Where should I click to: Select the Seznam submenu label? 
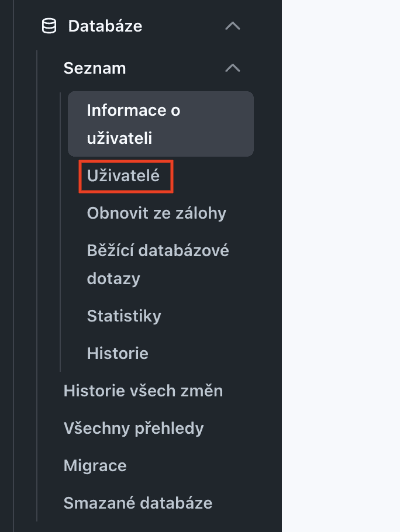click(x=95, y=68)
